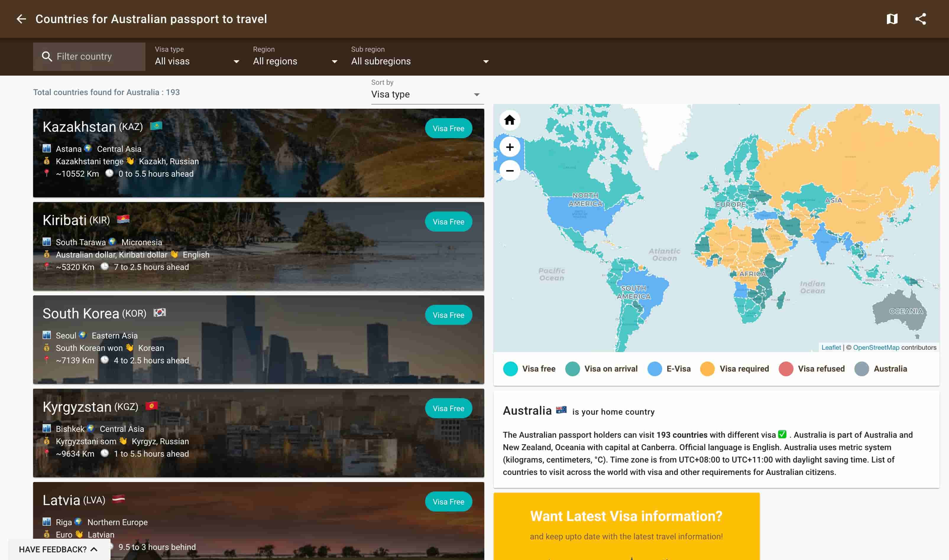The width and height of the screenshot is (949, 560).
Task: Click Kyrgyzstan's Visa Free button
Action: 448,408
